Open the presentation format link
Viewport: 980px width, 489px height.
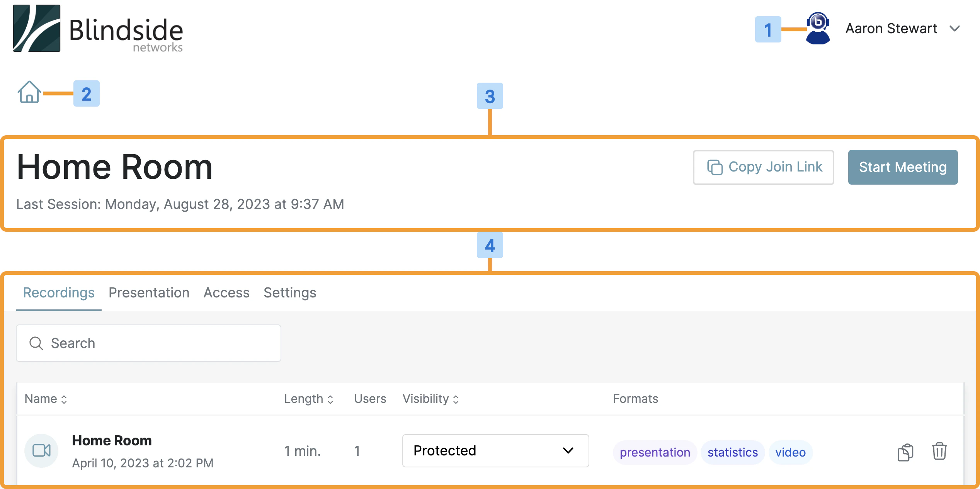tap(655, 452)
